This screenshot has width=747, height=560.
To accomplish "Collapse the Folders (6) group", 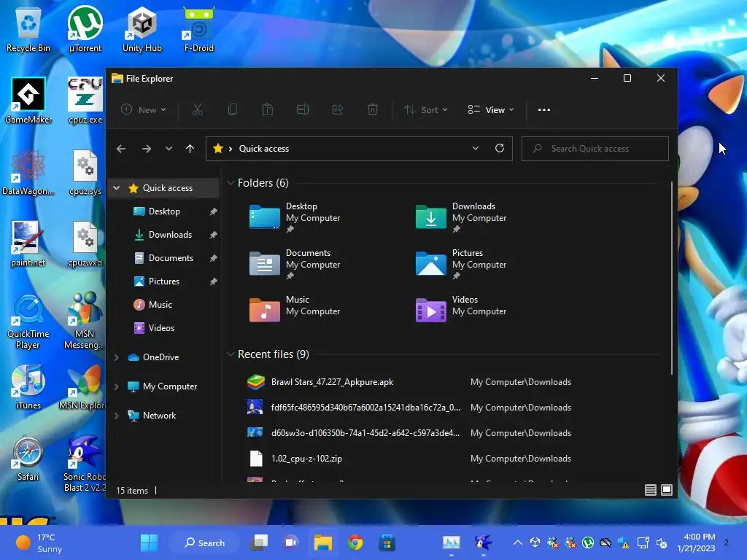I will pyautogui.click(x=231, y=183).
